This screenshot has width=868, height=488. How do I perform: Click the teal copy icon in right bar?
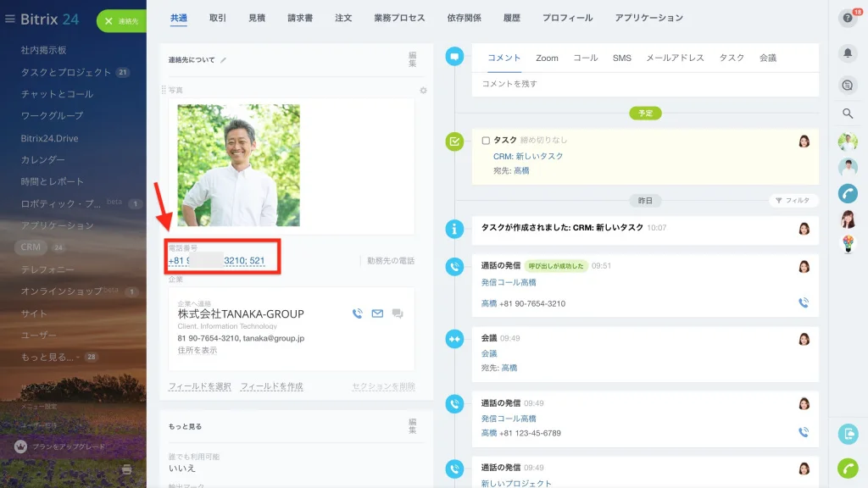pyautogui.click(x=848, y=434)
